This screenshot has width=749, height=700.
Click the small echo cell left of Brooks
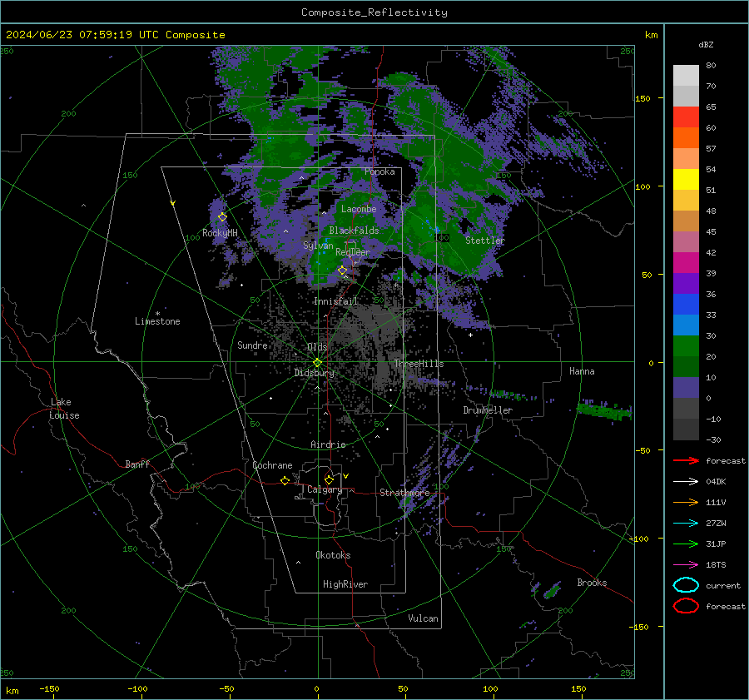(553, 591)
